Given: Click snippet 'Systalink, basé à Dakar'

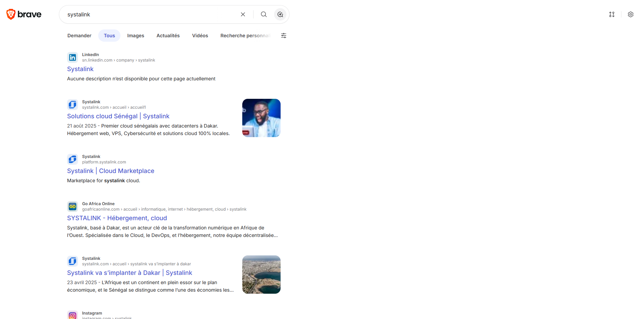Looking at the screenshot, I should tap(172, 231).
